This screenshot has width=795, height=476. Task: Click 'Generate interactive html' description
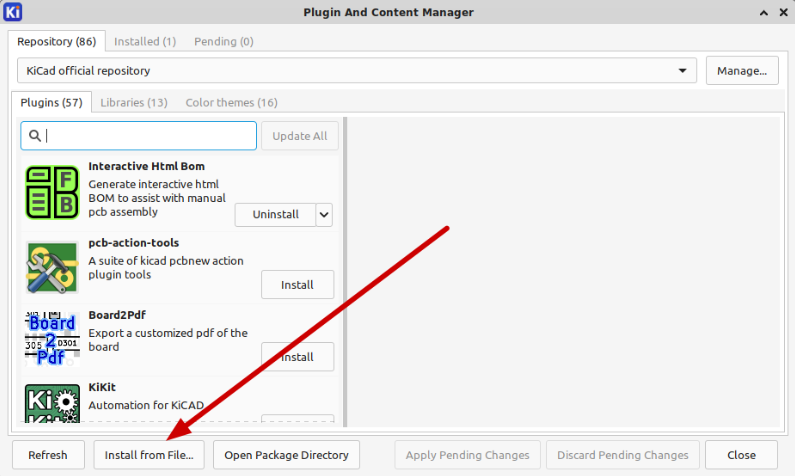(157, 198)
